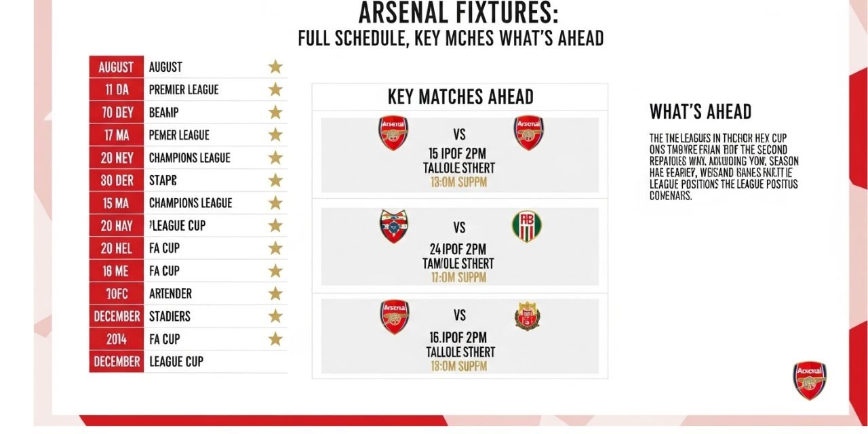Screen dimensions: 868x434
Task: Toggle the star beside ARTENDER
Action: pyautogui.click(x=275, y=294)
